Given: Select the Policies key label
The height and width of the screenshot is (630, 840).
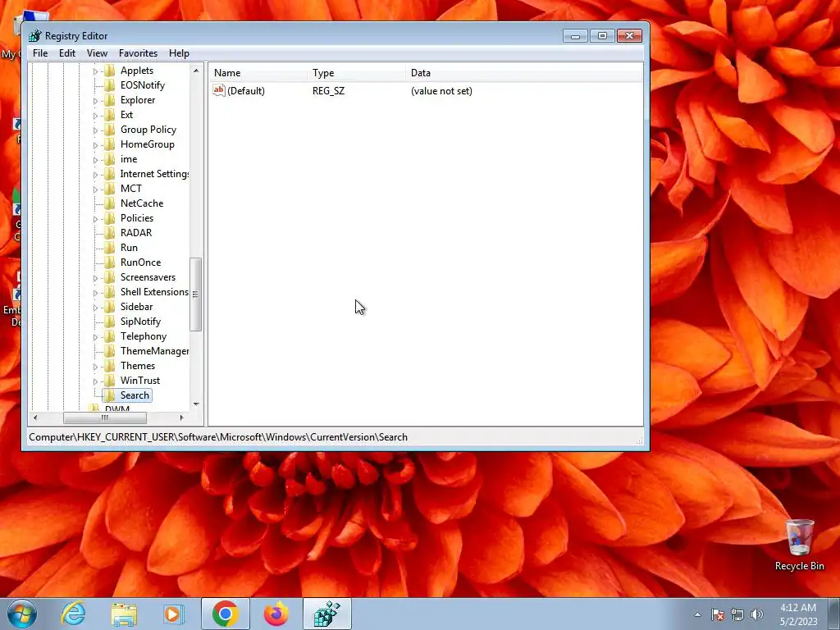Looking at the screenshot, I should [137, 218].
